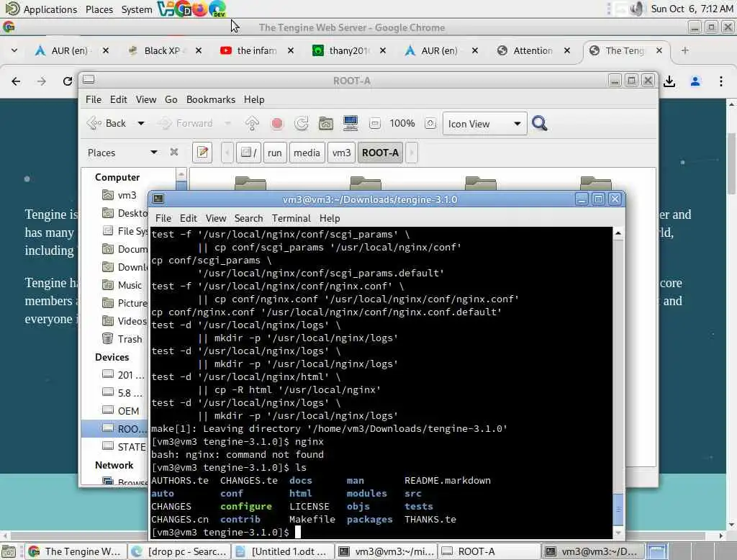Open the Chrome profile icon

tap(695, 81)
